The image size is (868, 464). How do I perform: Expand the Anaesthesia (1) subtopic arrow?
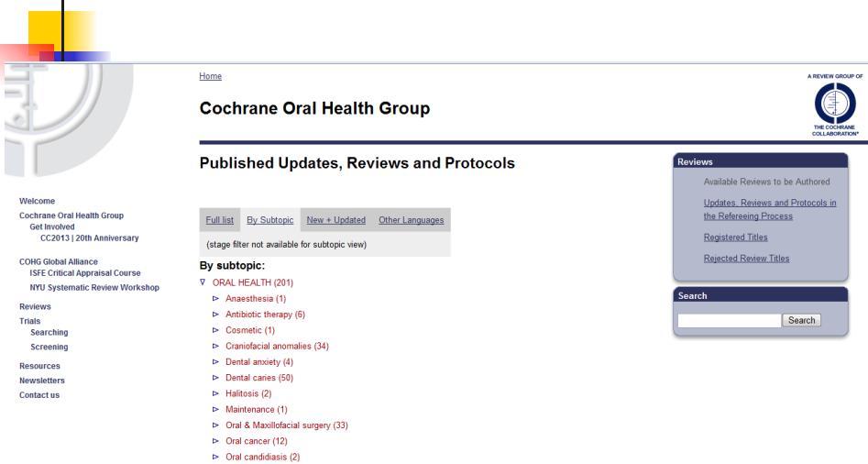(216, 298)
